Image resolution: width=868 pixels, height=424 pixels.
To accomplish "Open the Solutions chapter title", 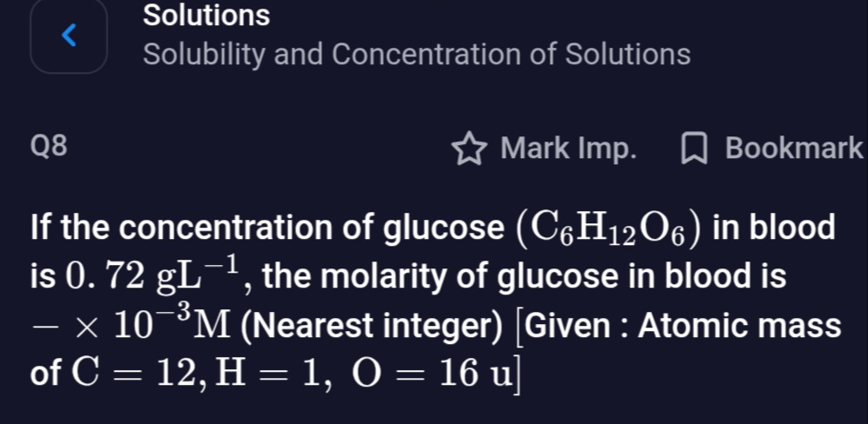I will point(207,16).
